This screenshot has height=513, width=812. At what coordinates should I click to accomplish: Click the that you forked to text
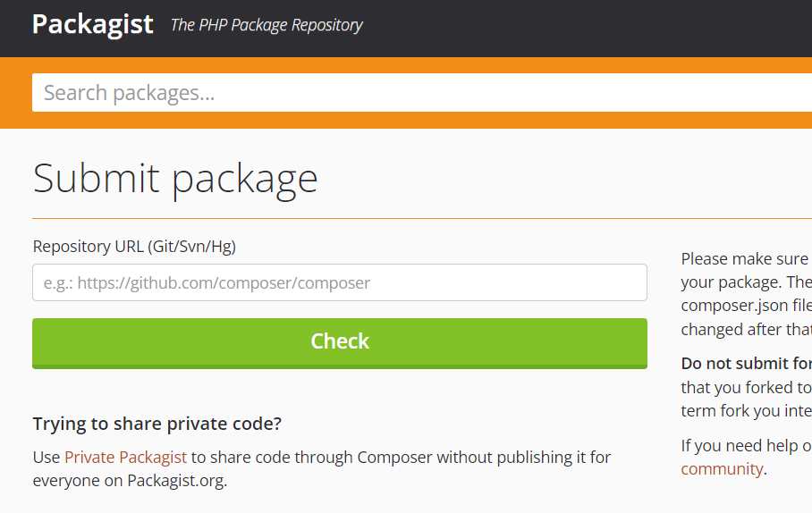tap(746, 387)
